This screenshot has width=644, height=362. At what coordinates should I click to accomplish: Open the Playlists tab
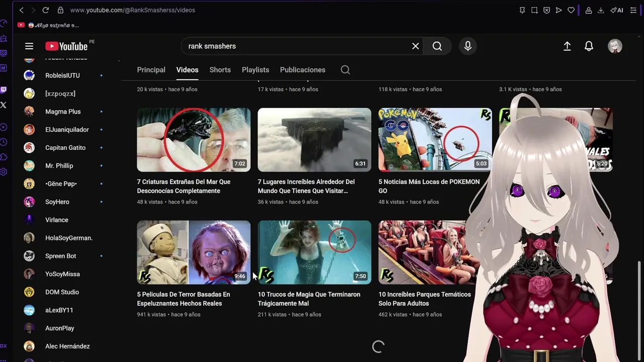coord(256,70)
